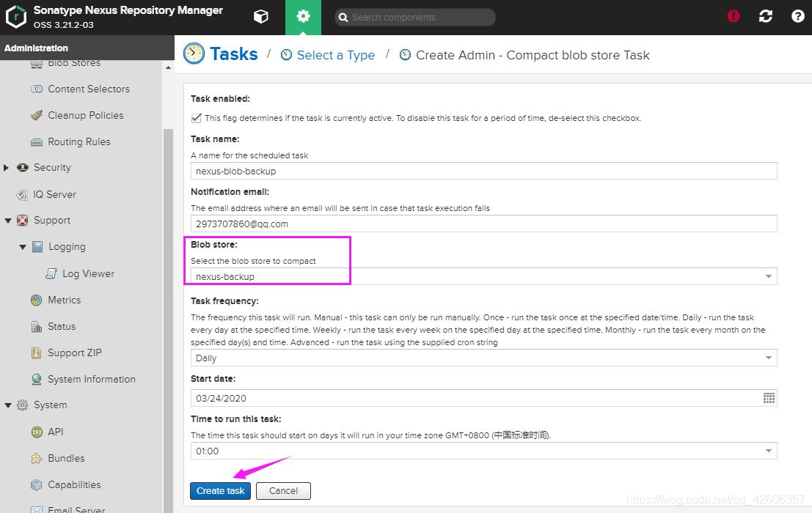The height and width of the screenshot is (513, 812).
Task: Collapse the Logging tree node
Action: pyautogui.click(x=22, y=247)
